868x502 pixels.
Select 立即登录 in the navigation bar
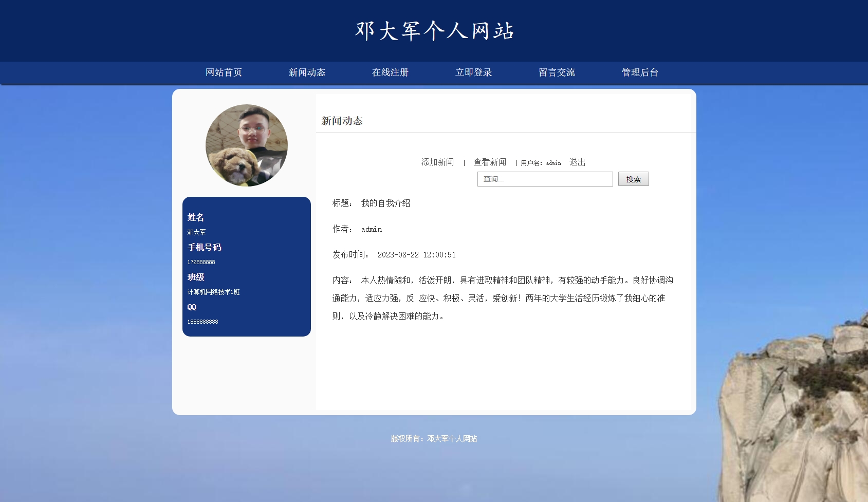point(473,72)
